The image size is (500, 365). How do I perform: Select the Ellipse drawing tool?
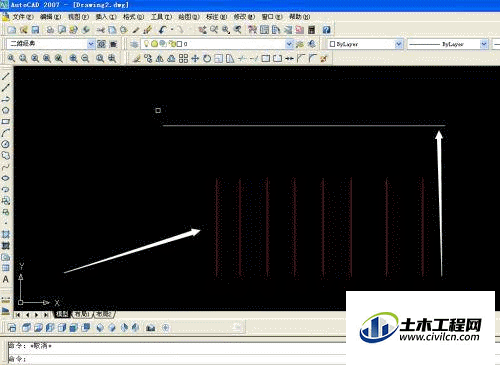point(6,178)
